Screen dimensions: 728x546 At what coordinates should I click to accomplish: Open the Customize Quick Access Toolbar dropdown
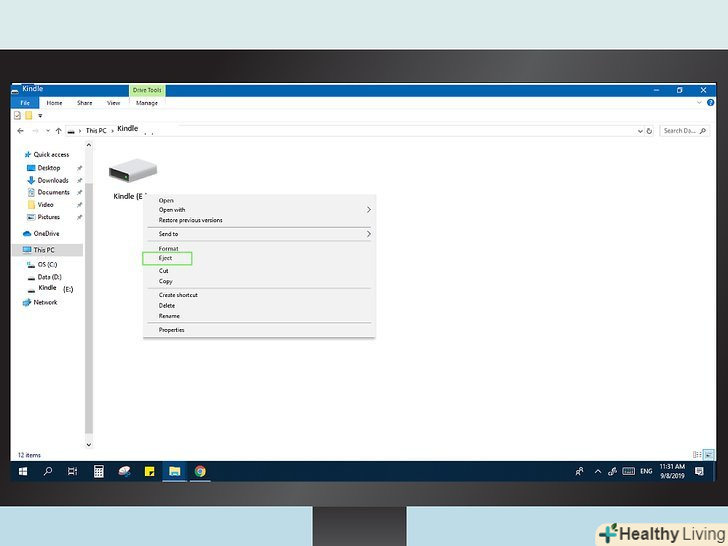(40, 116)
